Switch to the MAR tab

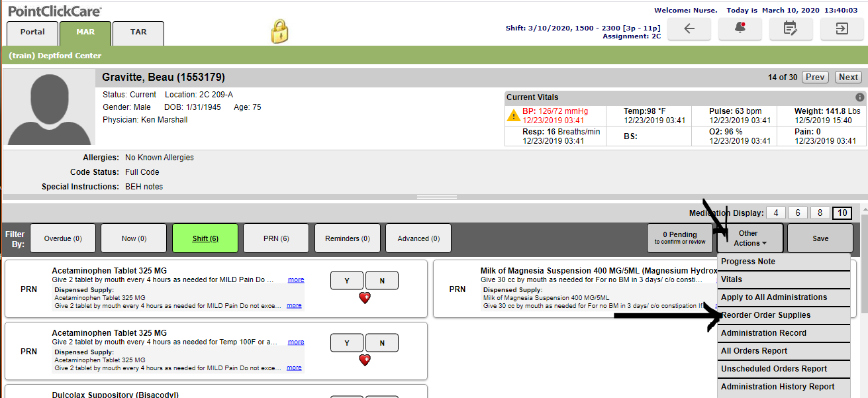click(85, 32)
